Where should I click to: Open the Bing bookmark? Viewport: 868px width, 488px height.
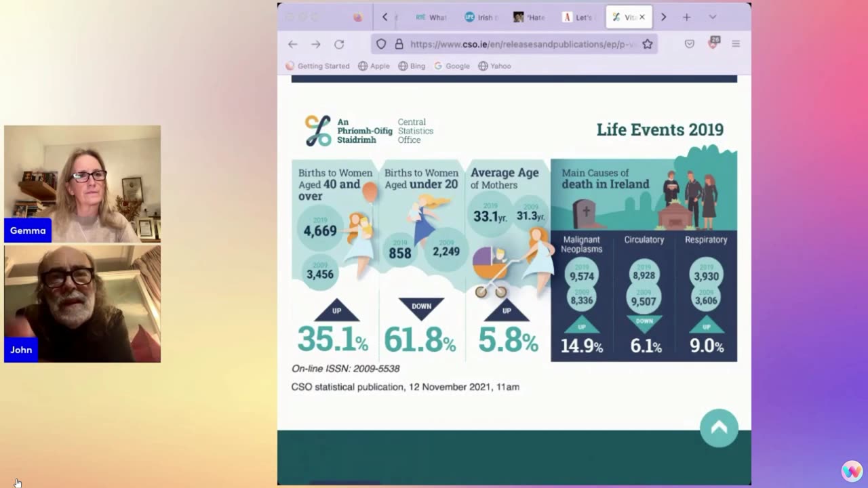412,66
